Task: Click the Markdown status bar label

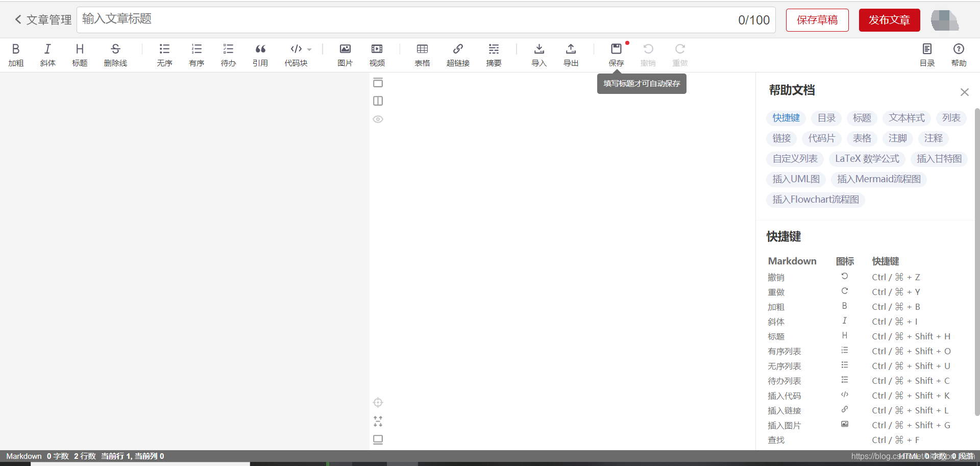Action: click(24, 456)
